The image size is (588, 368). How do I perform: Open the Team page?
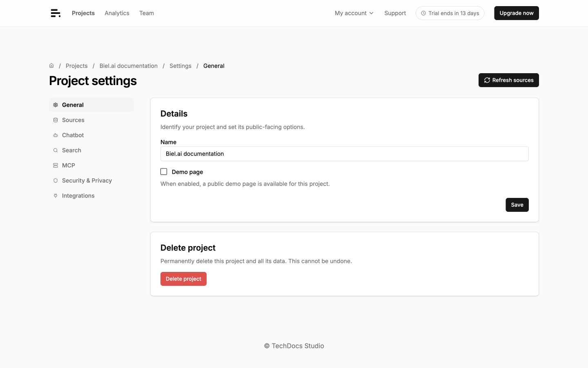[147, 13]
